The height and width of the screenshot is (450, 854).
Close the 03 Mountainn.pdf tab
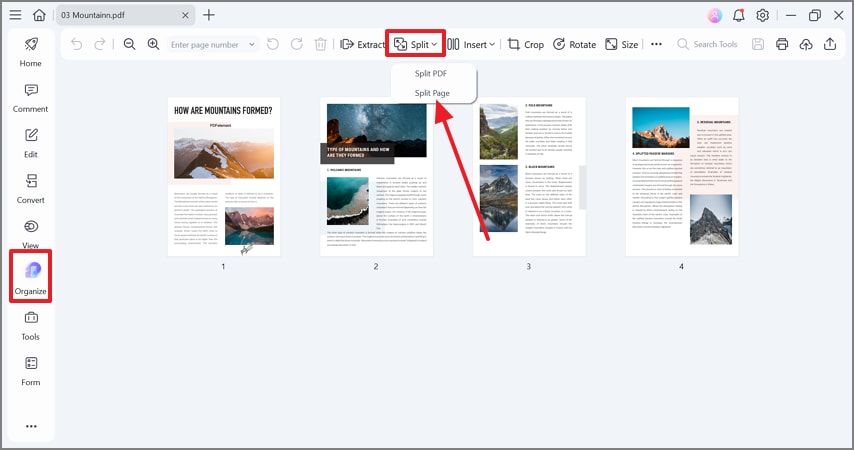click(185, 15)
